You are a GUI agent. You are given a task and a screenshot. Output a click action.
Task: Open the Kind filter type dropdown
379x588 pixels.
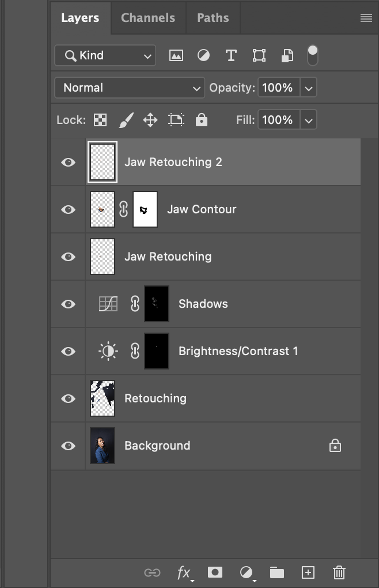105,55
